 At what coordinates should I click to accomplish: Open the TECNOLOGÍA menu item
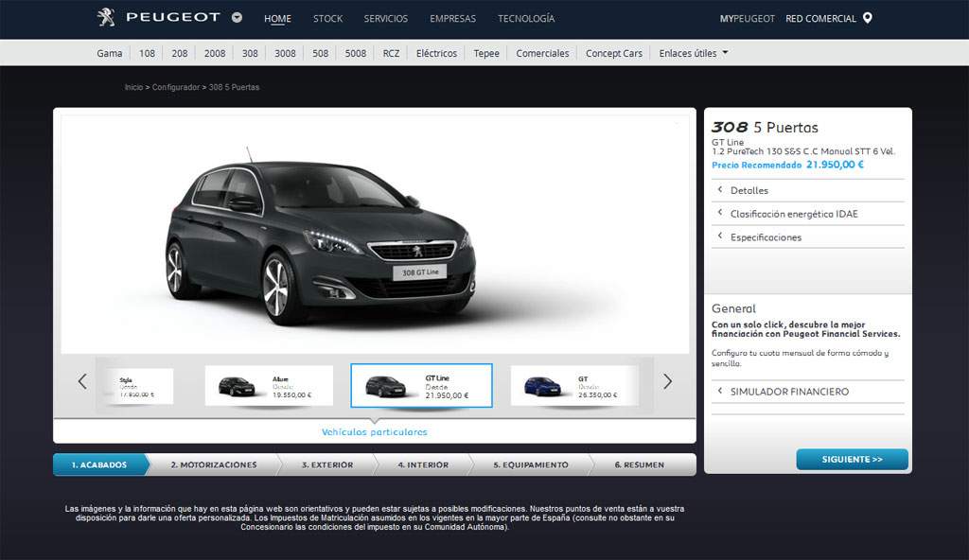[x=526, y=19]
